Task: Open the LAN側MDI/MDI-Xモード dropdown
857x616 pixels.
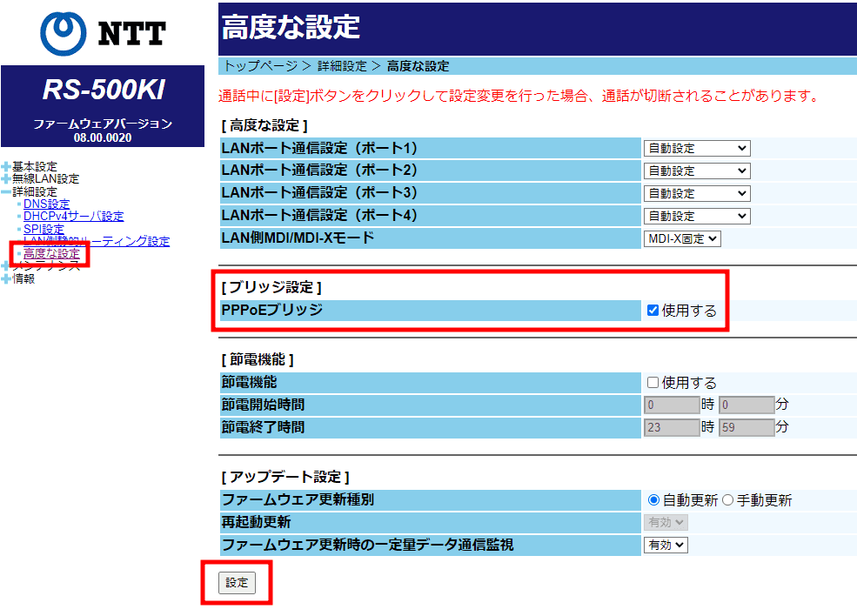Action: (x=682, y=238)
